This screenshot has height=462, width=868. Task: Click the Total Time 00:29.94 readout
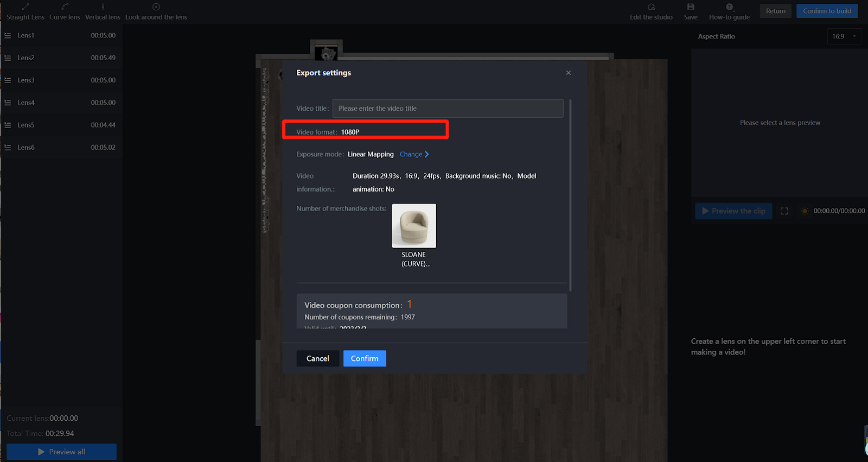[40, 433]
